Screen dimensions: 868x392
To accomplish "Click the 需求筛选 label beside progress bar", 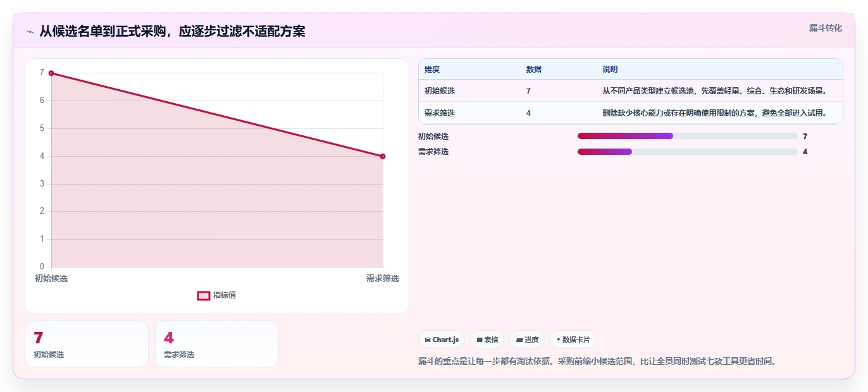I will tap(433, 152).
